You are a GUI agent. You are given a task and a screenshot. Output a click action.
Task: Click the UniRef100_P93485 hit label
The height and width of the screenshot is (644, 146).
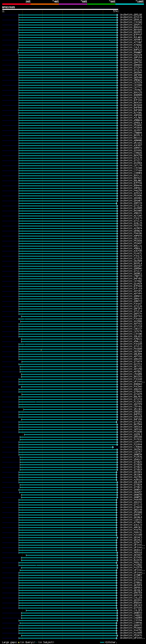click(131, 349)
